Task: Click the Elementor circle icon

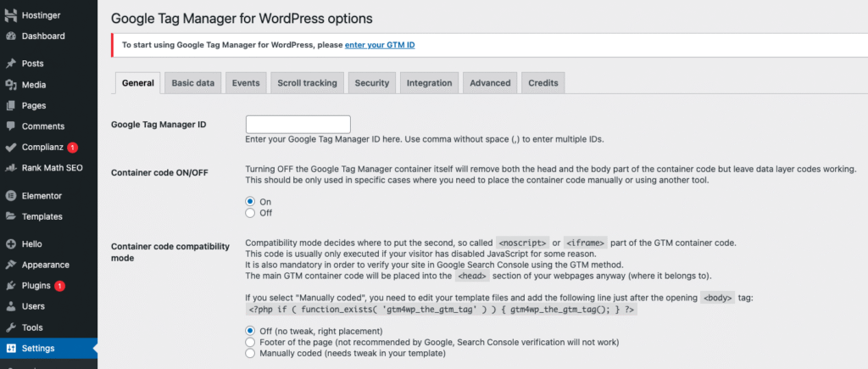Action: [x=11, y=196]
